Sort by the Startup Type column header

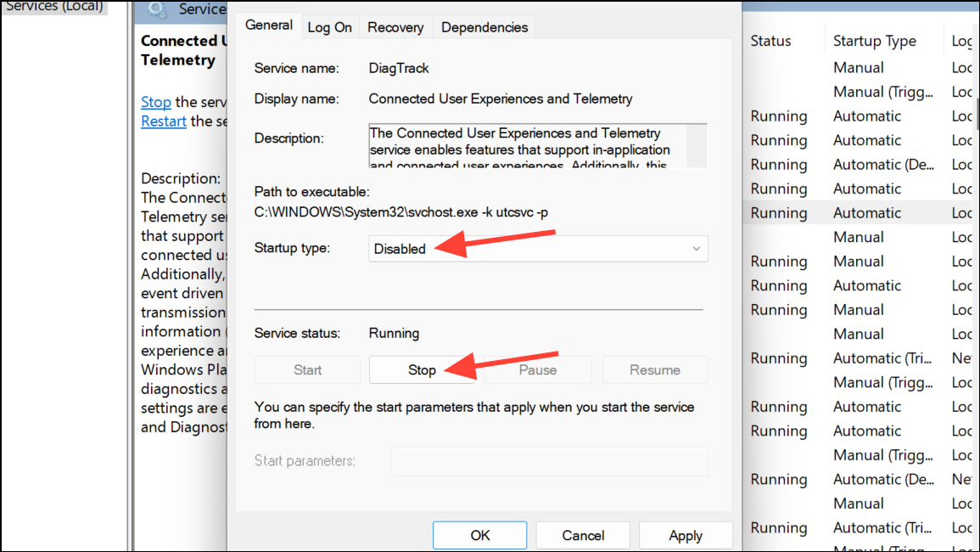[x=875, y=40]
